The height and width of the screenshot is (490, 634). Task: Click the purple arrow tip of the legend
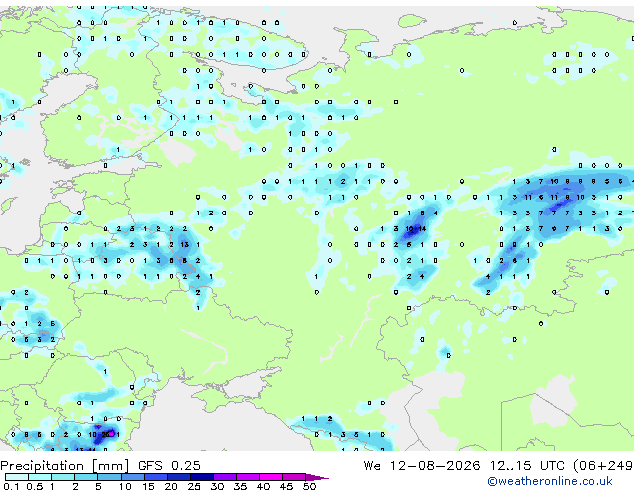coord(317,477)
